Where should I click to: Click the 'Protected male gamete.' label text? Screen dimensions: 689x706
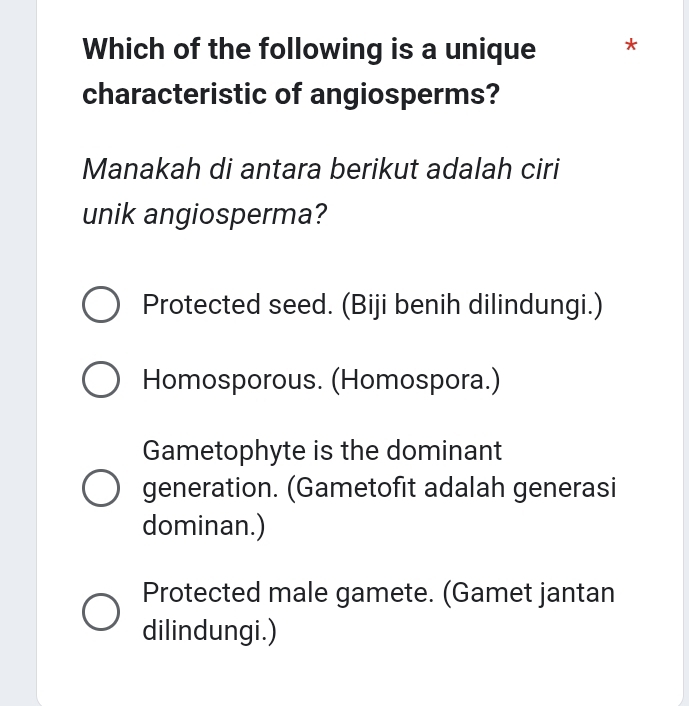pos(288,593)
